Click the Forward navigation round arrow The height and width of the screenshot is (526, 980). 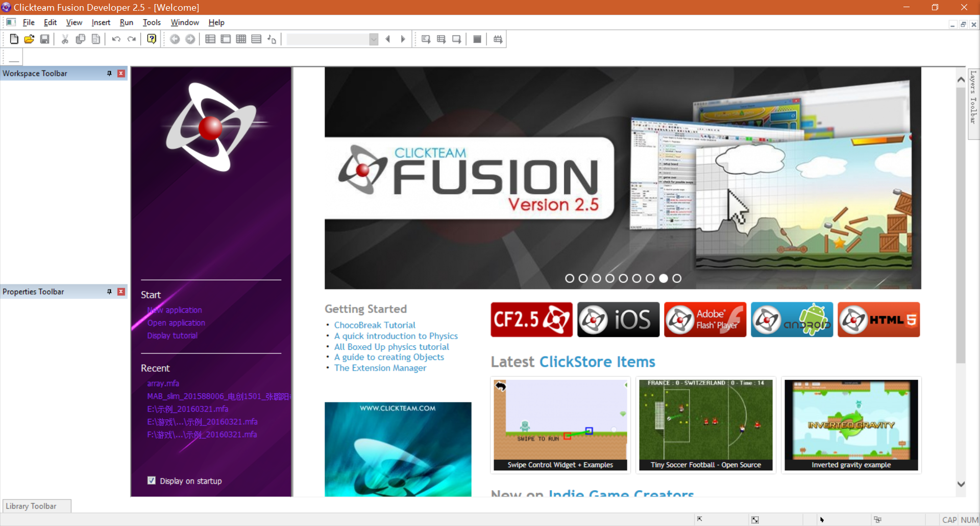coord(190,39)
